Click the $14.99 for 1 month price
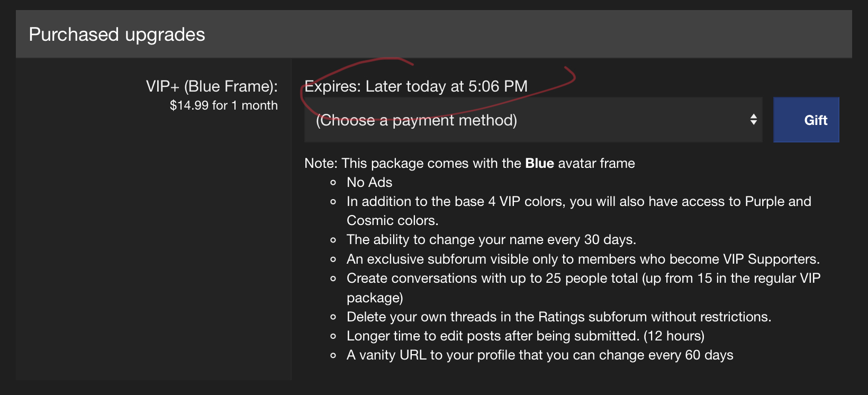This screenshot has height=395, width=868. 223,105
